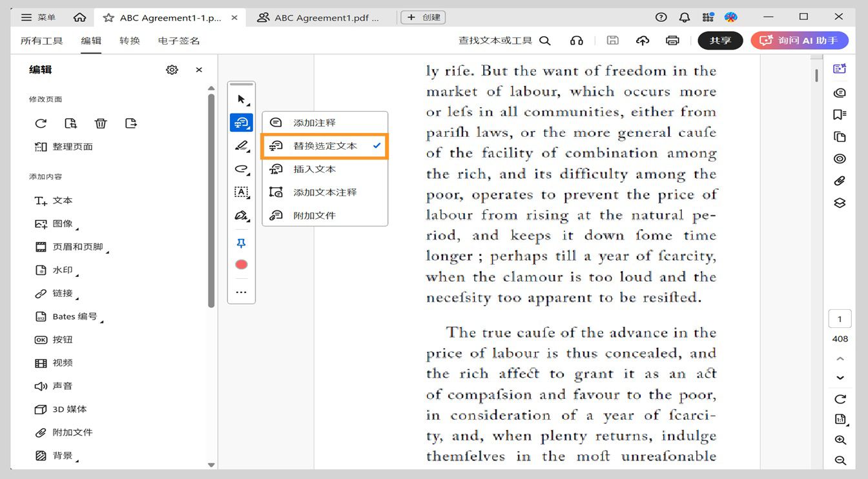The width and height of the screenshot is (868, 479).
Task: Click the 共享 button
Action: click(x=720, y=41)
